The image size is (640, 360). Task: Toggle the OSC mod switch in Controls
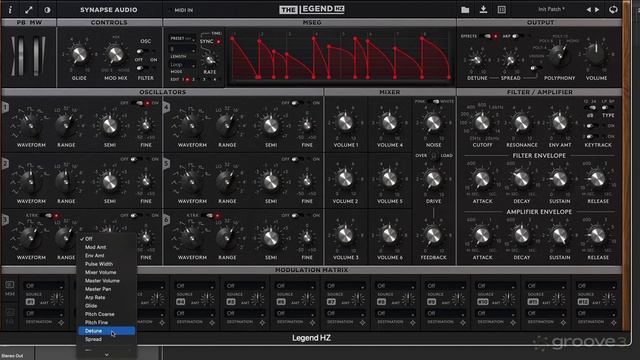[x=142, y=51]
